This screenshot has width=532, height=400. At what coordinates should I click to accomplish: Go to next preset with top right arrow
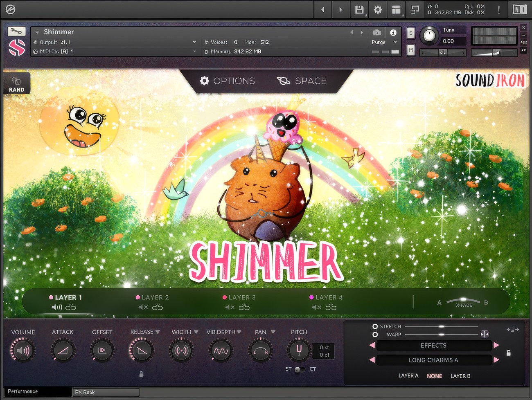click(340, 9)
